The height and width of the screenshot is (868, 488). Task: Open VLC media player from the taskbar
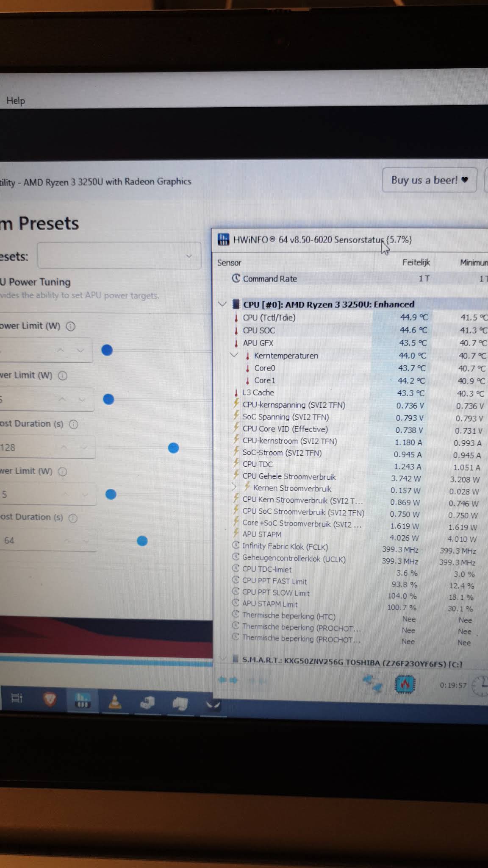point(115,701)
